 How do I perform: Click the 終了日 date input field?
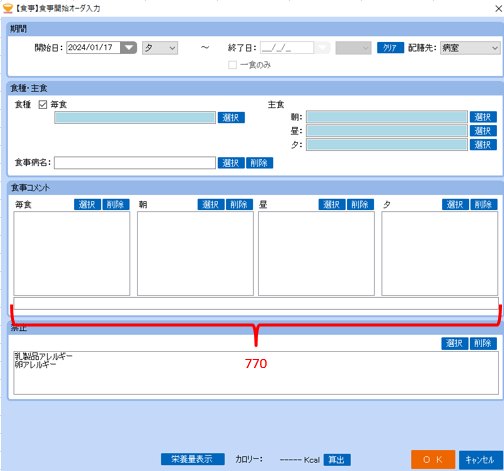coord(287,48)
